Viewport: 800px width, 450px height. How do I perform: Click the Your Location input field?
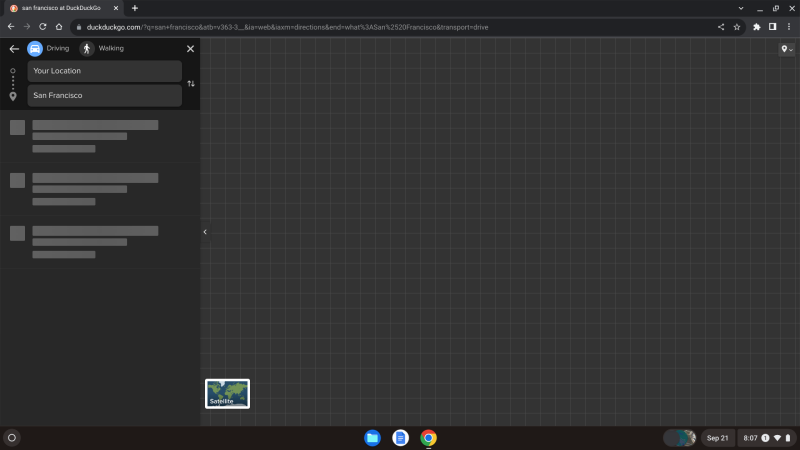point(104,71)
